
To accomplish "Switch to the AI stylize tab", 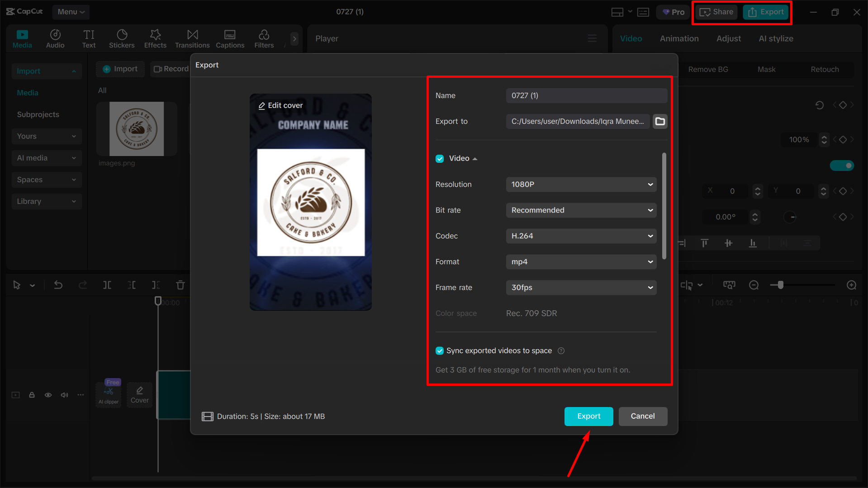I will click(776, 39).
